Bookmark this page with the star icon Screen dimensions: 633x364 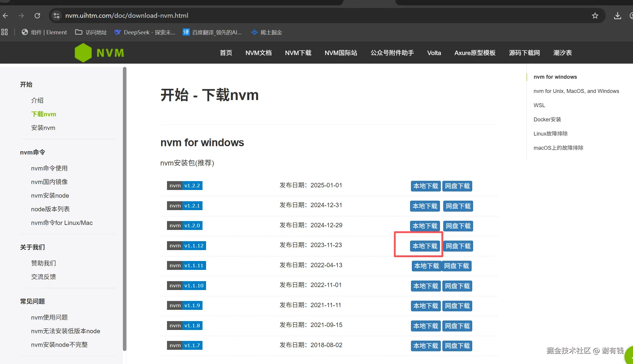tap(595, 16)
